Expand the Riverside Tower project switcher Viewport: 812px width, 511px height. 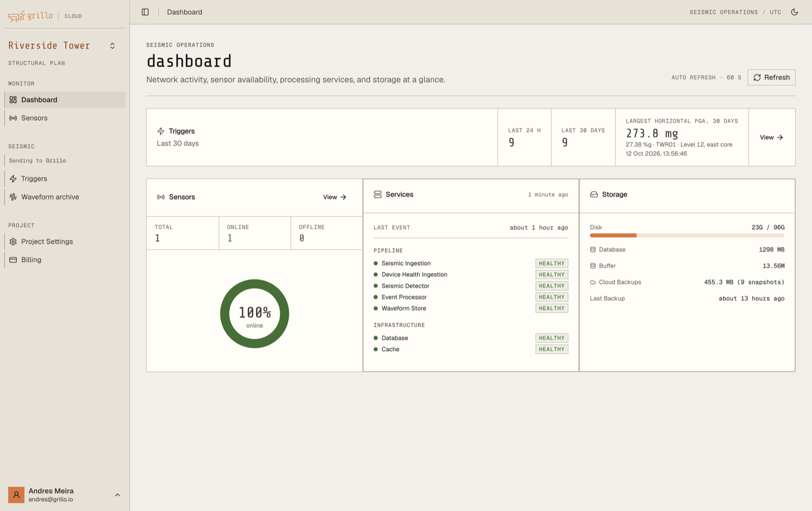(112, 46)
